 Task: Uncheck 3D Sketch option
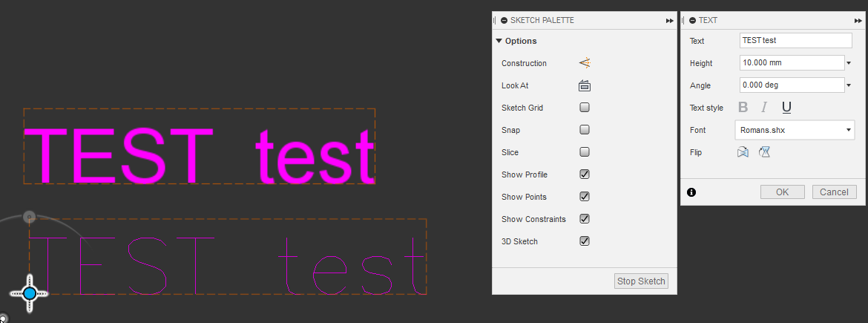585,241
